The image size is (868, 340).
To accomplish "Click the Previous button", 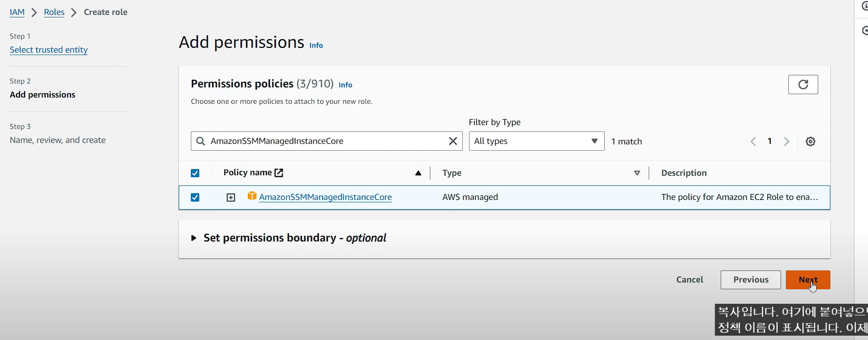I will coord(751,280).
